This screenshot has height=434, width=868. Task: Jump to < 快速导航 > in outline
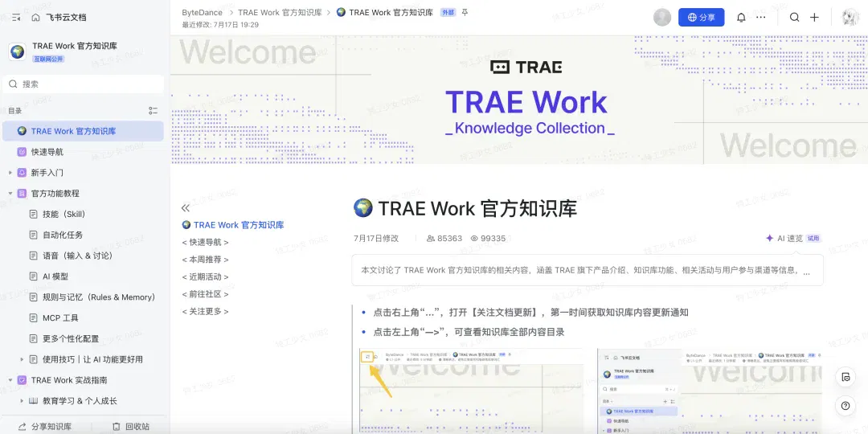(x=206, y=243)
